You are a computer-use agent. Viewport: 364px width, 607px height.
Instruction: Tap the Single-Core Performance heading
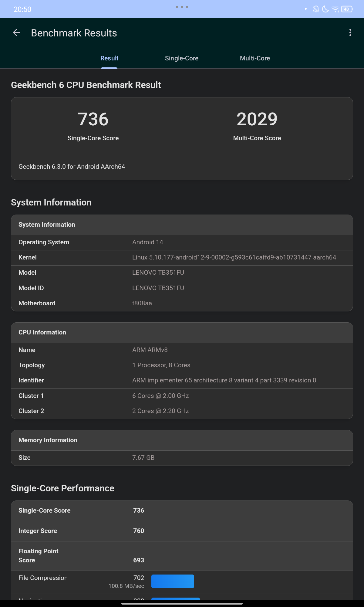point(62,488)
